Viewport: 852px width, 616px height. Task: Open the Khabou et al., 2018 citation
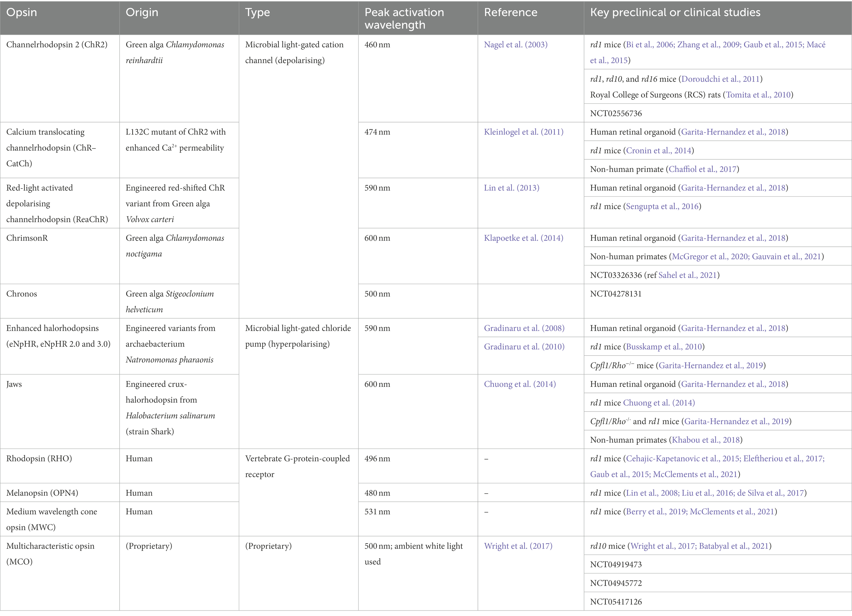pos(706,440)
